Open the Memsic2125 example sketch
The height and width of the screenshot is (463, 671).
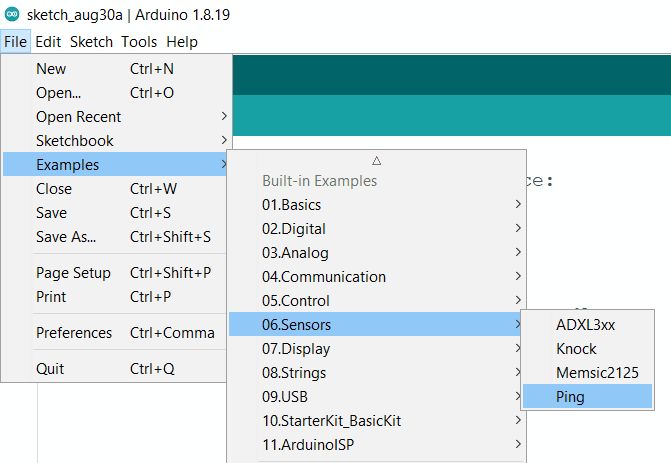[x=597, y=373]
